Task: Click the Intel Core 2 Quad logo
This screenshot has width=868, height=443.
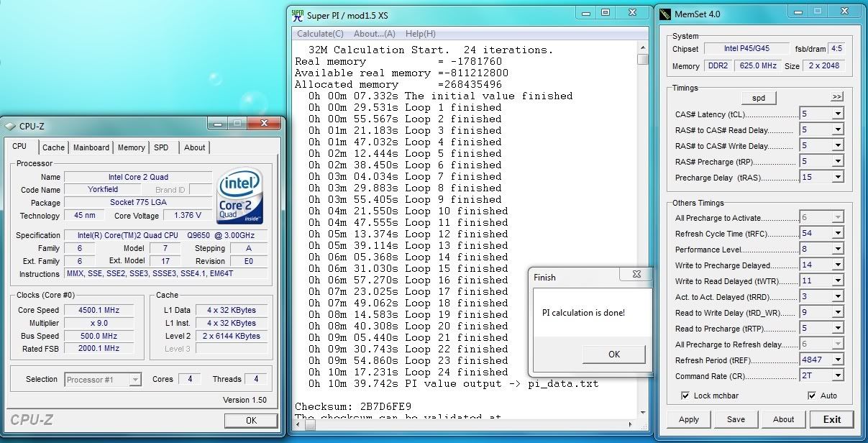Action: (x=239, y=196)
